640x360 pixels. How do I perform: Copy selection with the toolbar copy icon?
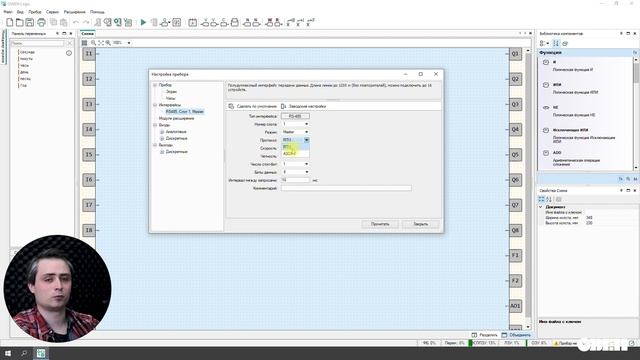pyautogui.click(x=53, y=22)
